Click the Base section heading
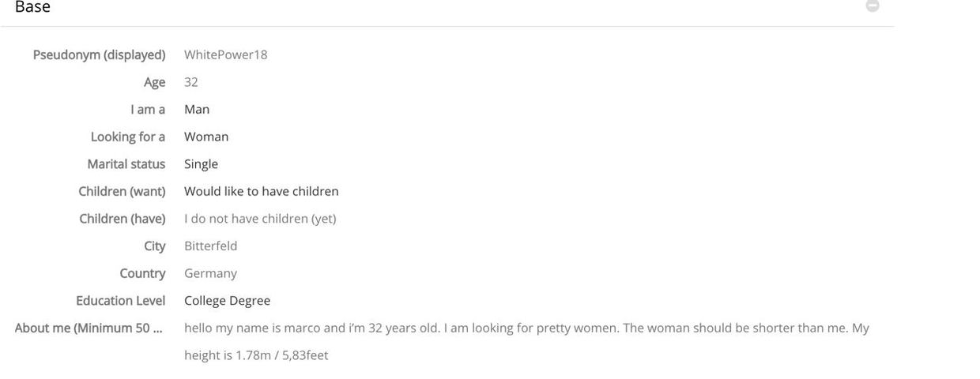Viewport: 980px width, 379px height. (x=33, y=7)
